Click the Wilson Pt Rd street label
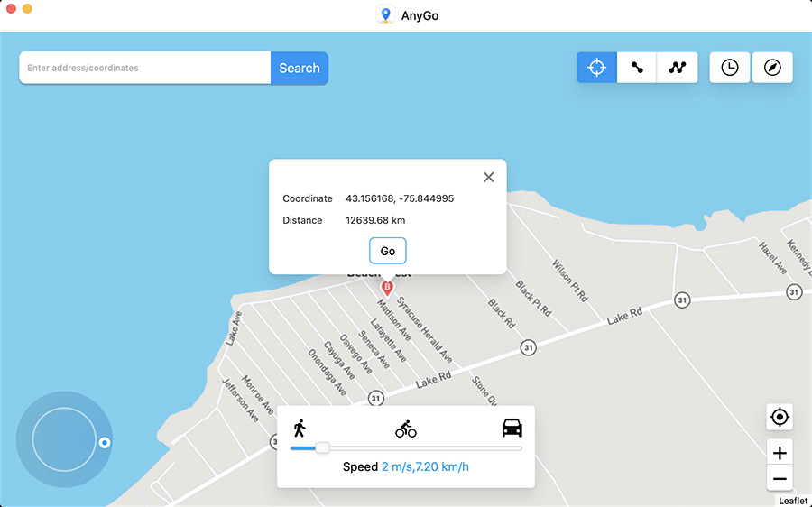 570,281
